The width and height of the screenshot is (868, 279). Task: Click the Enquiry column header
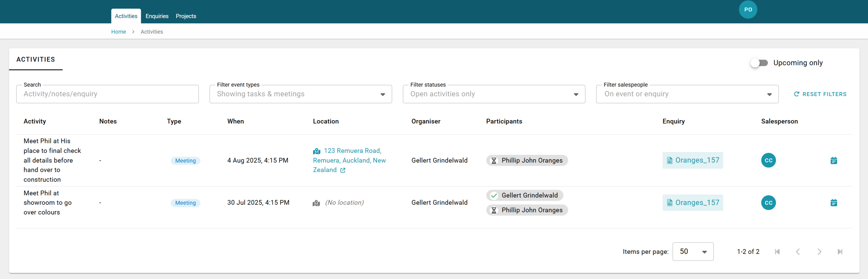tap(673, 121)
